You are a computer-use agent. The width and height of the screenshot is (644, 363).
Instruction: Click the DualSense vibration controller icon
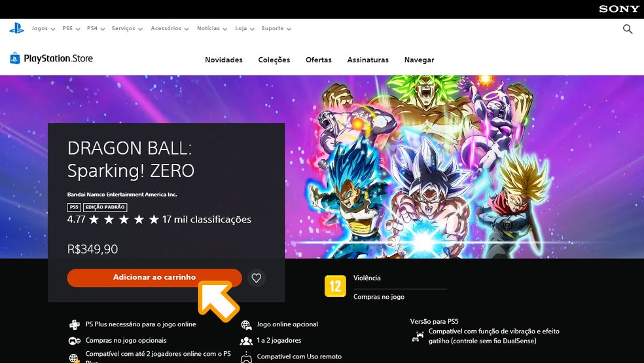coord(418,336)
